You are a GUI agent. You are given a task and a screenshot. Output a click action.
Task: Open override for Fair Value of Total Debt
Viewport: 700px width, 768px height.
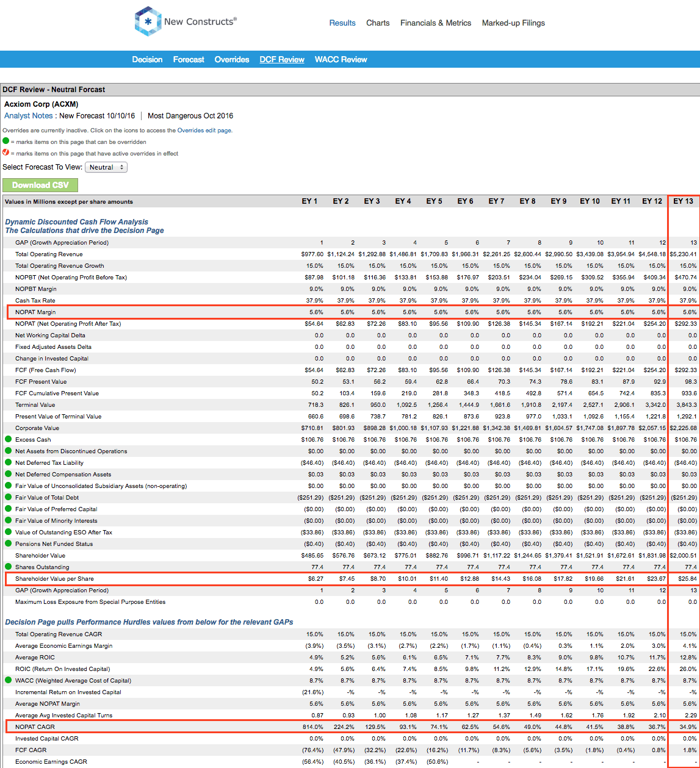(9, 497)
